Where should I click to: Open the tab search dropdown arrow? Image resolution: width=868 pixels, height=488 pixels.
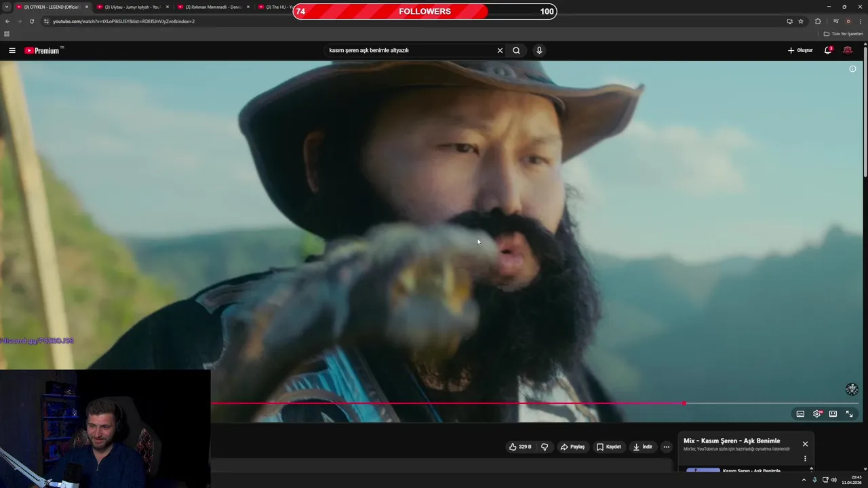click(6, 7)
